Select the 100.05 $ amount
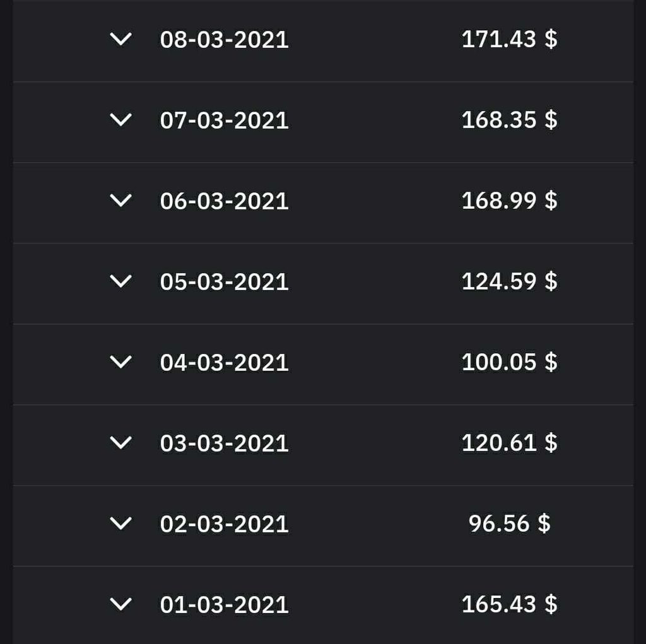646x644 pixels. (x=509, y=362)
